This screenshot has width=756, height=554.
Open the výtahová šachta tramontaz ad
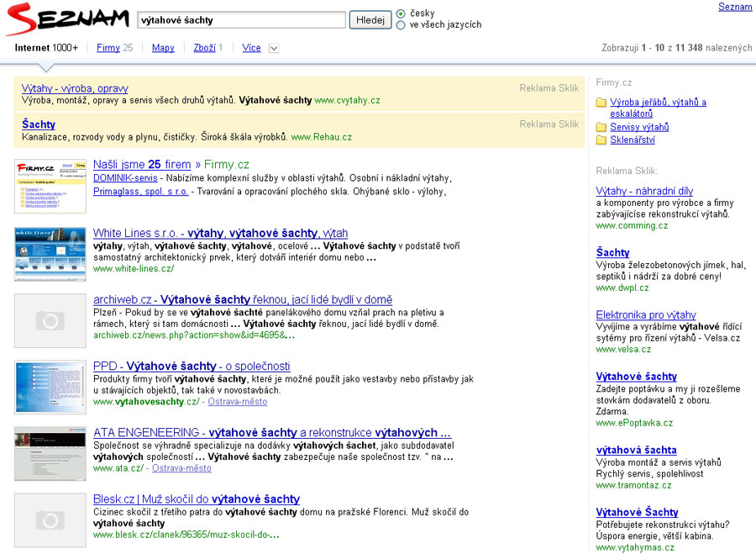(637, 451)
